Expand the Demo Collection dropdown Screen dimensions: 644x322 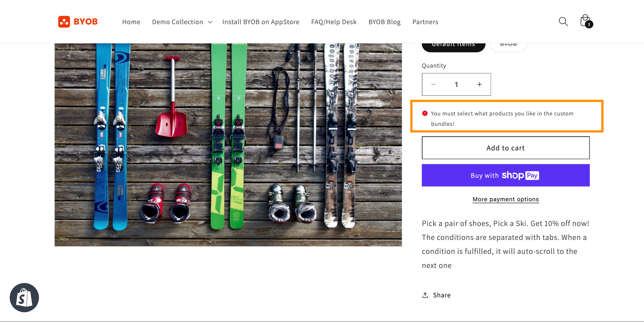(182, 22)
